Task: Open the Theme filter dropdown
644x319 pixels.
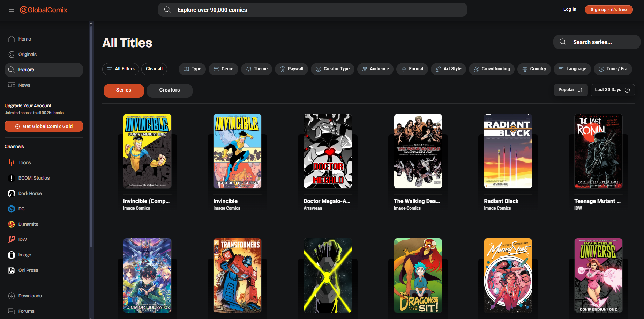Action: (256, 69)
